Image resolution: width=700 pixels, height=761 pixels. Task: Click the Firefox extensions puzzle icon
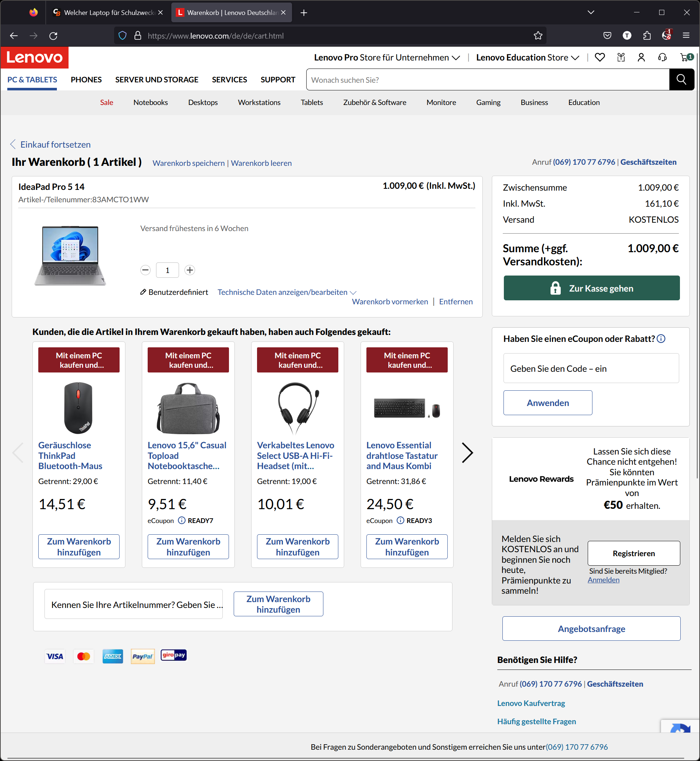coord(647,36)
